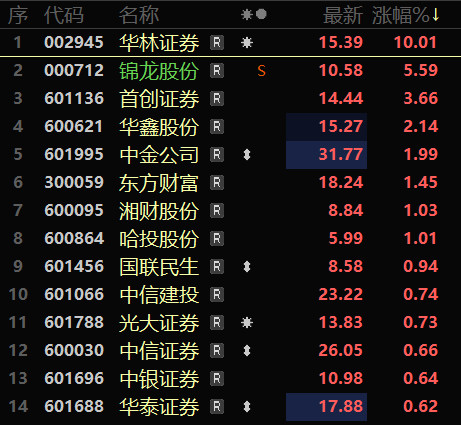Click the R badge next to 中金公司

[x=217, y=155]
